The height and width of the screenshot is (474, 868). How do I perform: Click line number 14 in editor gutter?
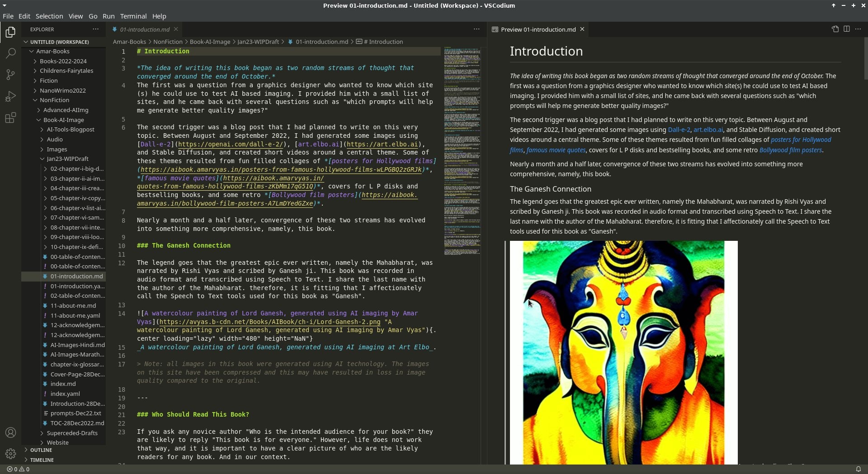click(x=121, y=314)
